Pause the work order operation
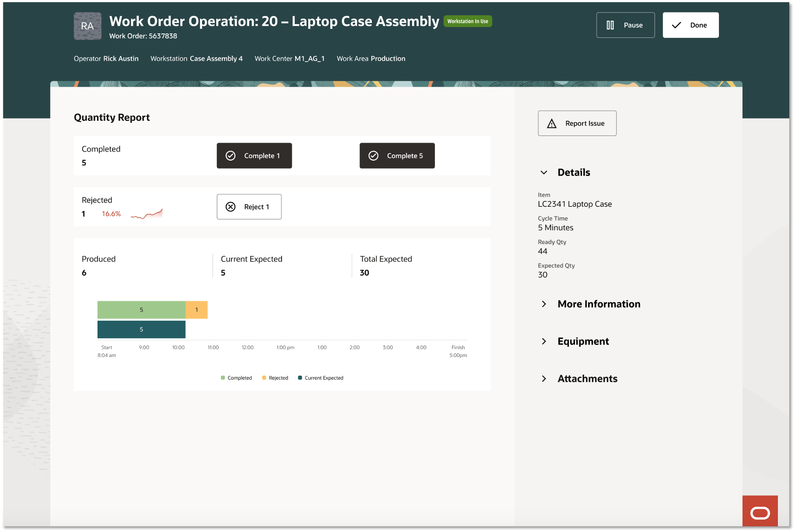 click(625, 25)
